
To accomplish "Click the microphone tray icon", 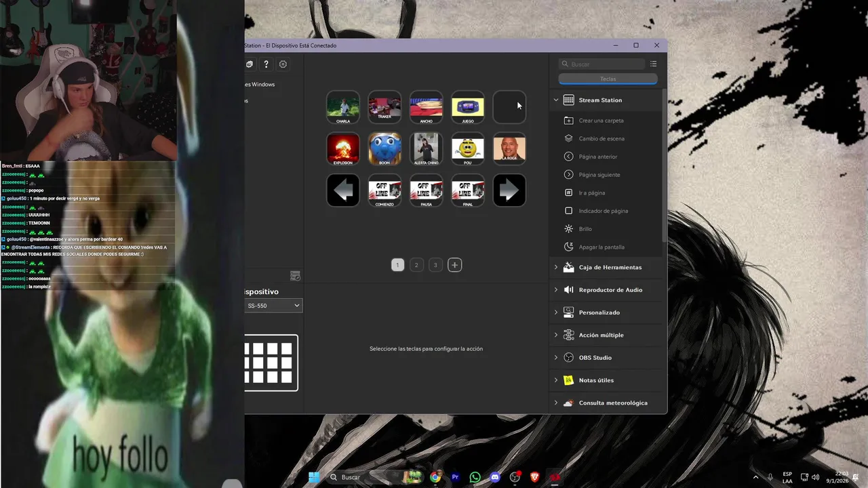I will (770, 477).
